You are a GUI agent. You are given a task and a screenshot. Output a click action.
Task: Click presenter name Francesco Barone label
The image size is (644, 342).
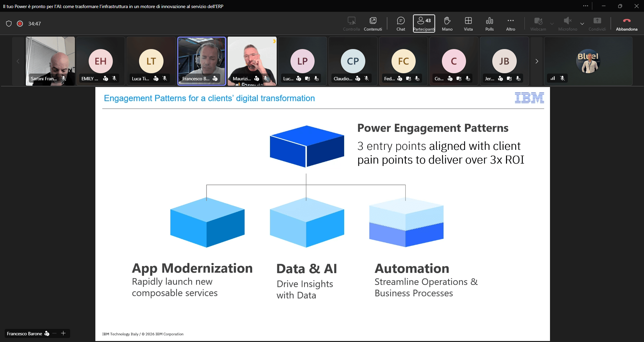tap(25, 334)
